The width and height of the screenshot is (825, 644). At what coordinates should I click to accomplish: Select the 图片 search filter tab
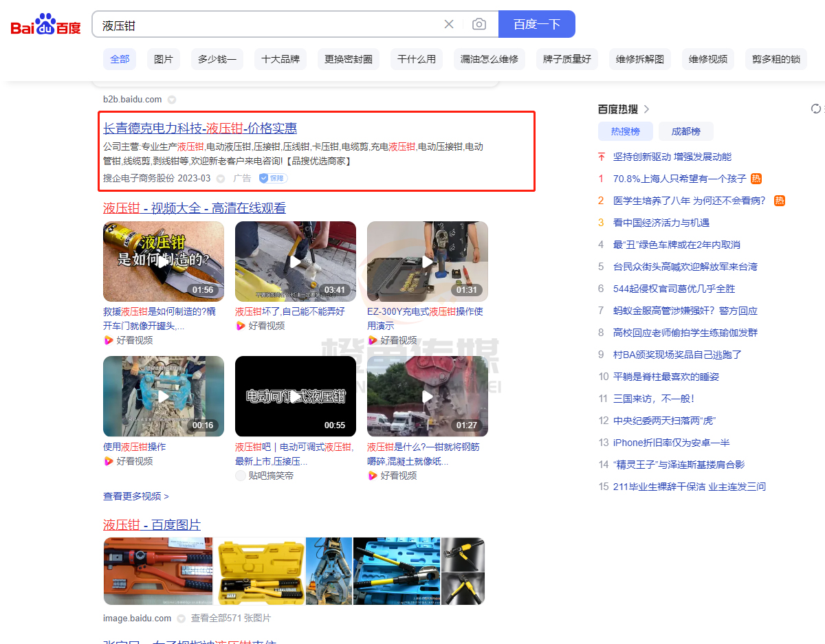(x=164, y=59)
